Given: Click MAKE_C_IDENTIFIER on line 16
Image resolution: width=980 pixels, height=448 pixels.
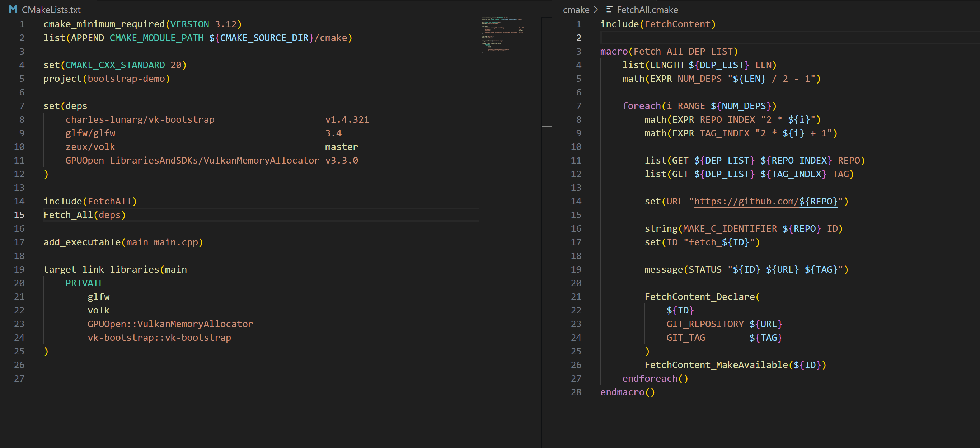Looking at the screenshot, I should (730, 228).
